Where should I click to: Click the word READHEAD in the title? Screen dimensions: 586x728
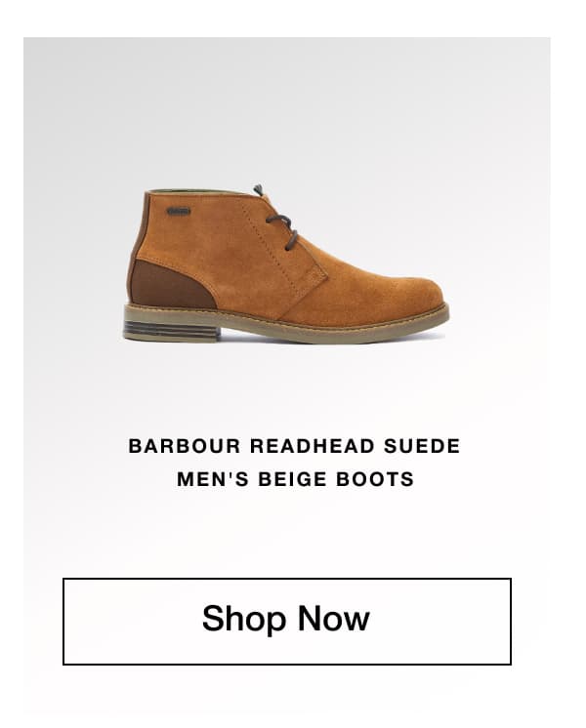(313, 446)
